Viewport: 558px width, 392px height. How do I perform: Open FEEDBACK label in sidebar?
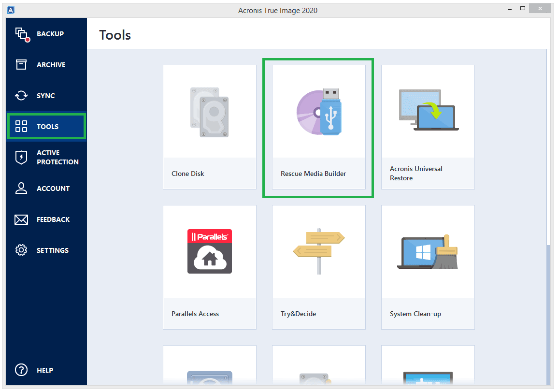53,219
